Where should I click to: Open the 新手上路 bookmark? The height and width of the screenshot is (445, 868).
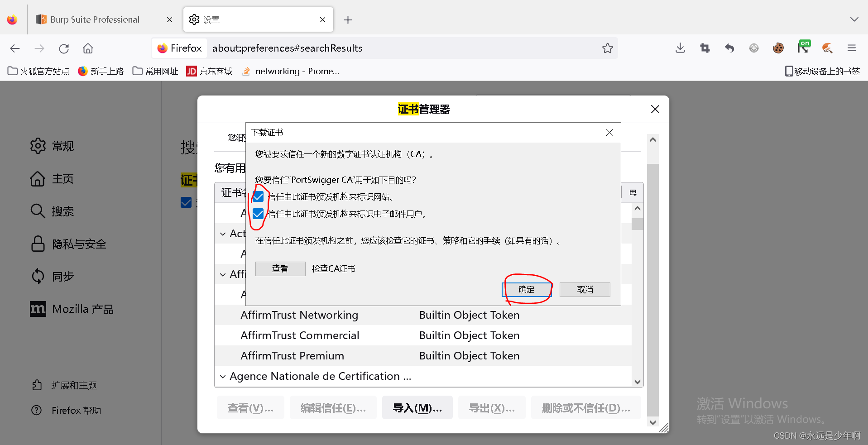tap(101, 71)
